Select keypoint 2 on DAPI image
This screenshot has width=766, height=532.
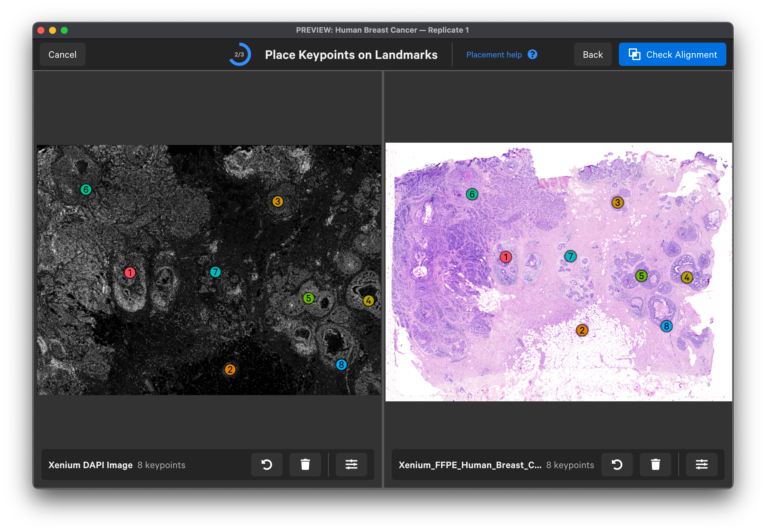[230, 370]
